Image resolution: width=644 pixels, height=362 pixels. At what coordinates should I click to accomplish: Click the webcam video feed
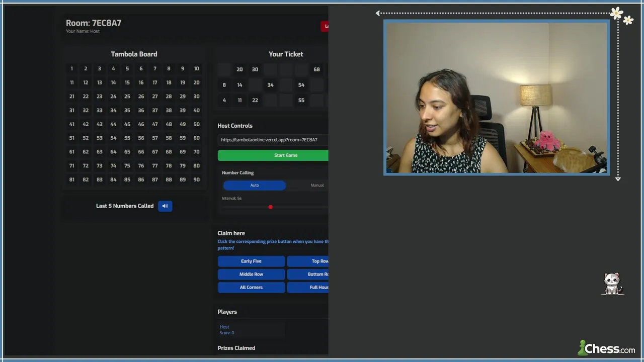pos(497,98)
